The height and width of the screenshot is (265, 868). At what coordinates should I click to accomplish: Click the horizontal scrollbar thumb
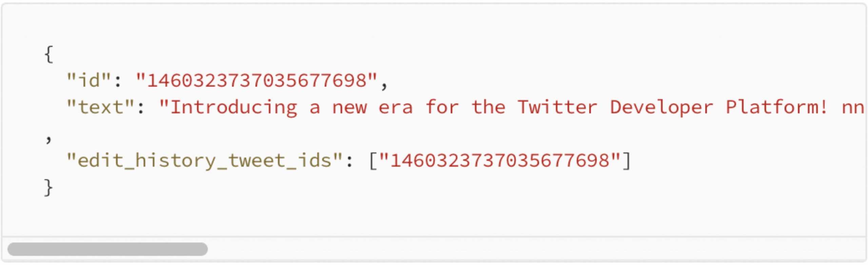click(x=107, y=249)
